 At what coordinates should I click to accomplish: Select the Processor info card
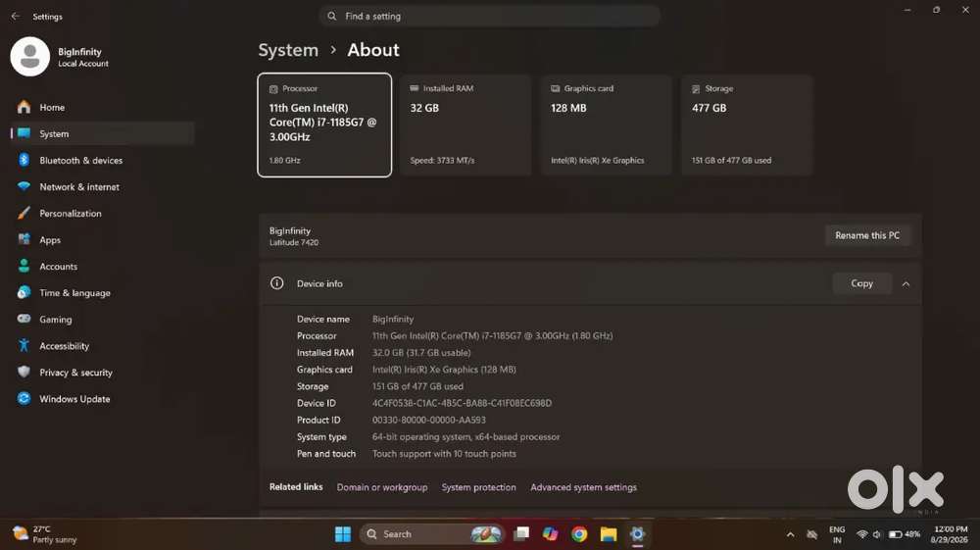point(324,125)
